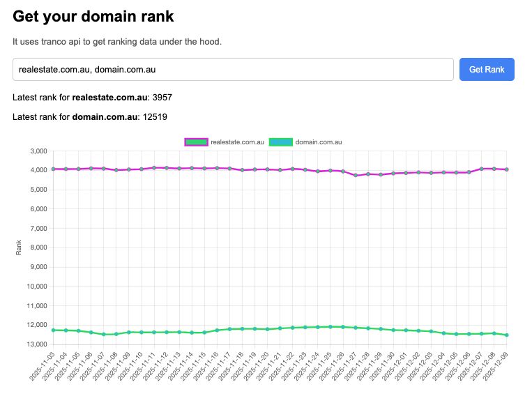
Task: Focus the domain names input field
Action: [x=234, y=70]
